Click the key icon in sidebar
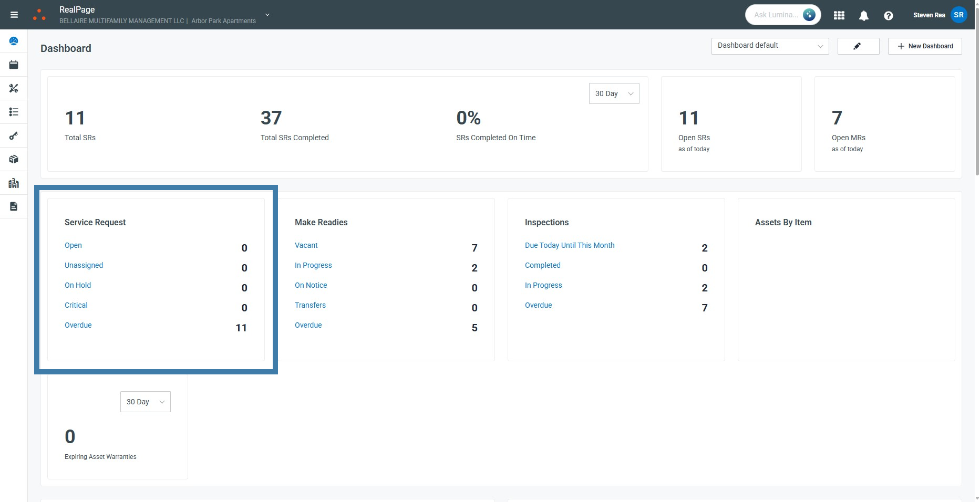The width and height of the screenshot is (980, 502). coord(14,135)
